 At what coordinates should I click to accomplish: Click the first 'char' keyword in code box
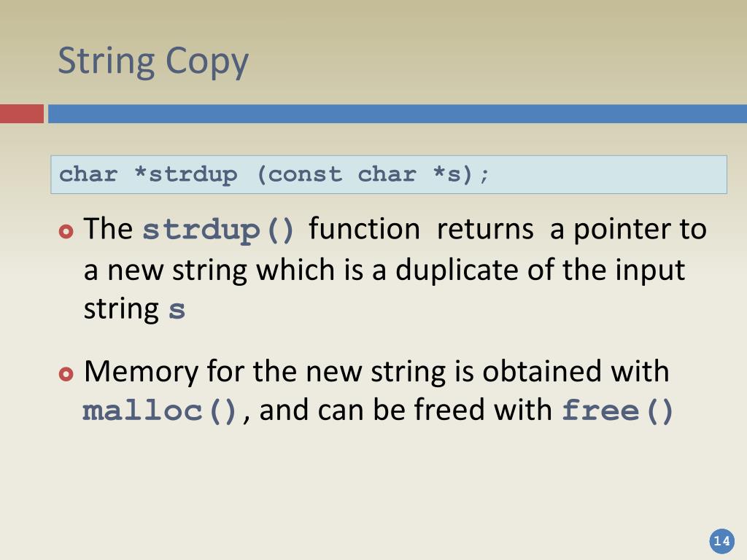coord(88,174)
